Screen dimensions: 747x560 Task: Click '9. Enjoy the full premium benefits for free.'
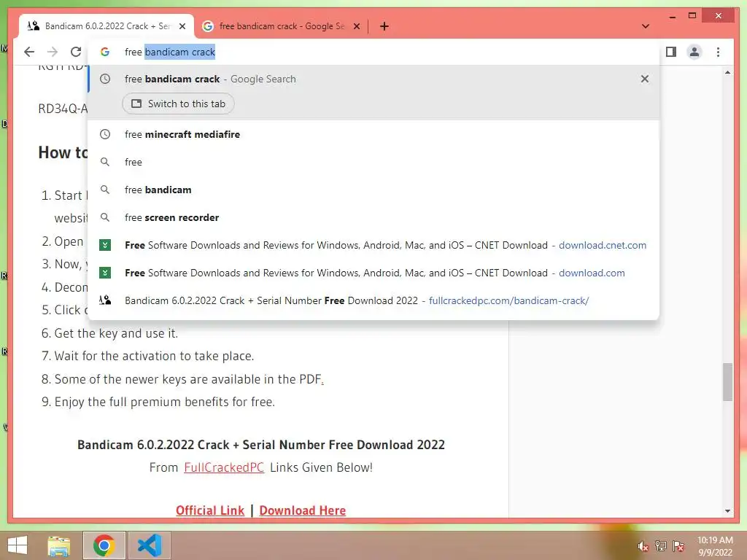(x=158, y=402)
